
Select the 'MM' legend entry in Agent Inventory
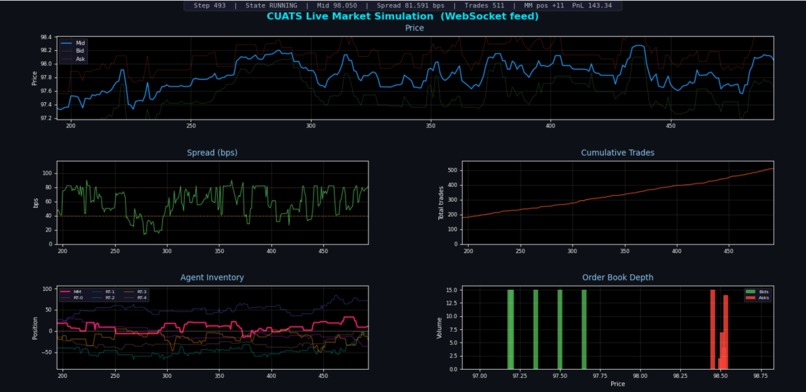72,291
